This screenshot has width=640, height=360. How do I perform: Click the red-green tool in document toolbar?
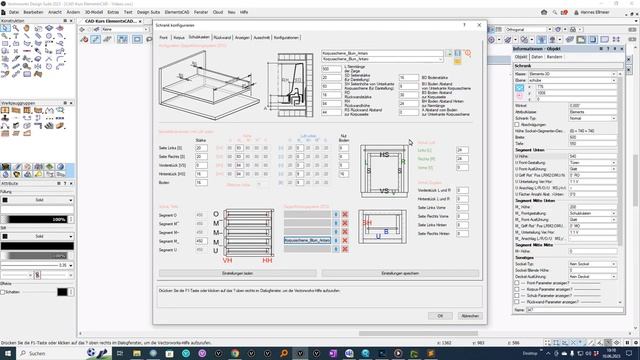(84, 40)
